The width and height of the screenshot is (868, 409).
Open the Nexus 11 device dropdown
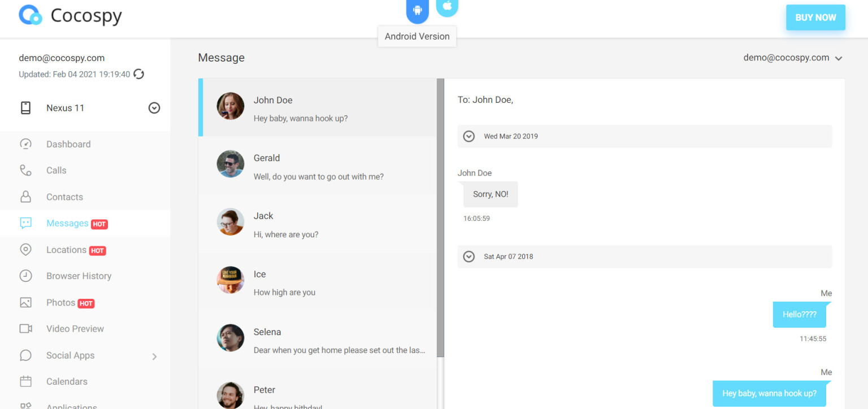tap(154, 108)
